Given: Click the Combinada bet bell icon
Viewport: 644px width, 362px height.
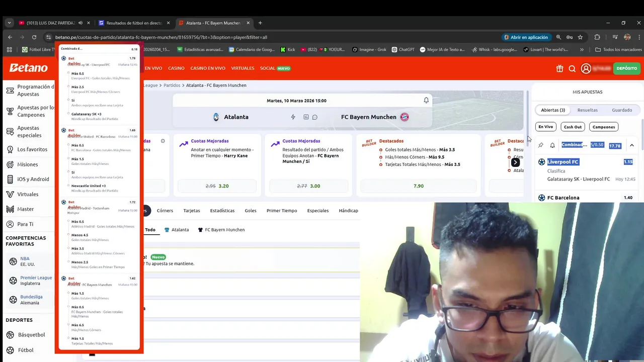Looking at the screenshot, I should 552,145.
